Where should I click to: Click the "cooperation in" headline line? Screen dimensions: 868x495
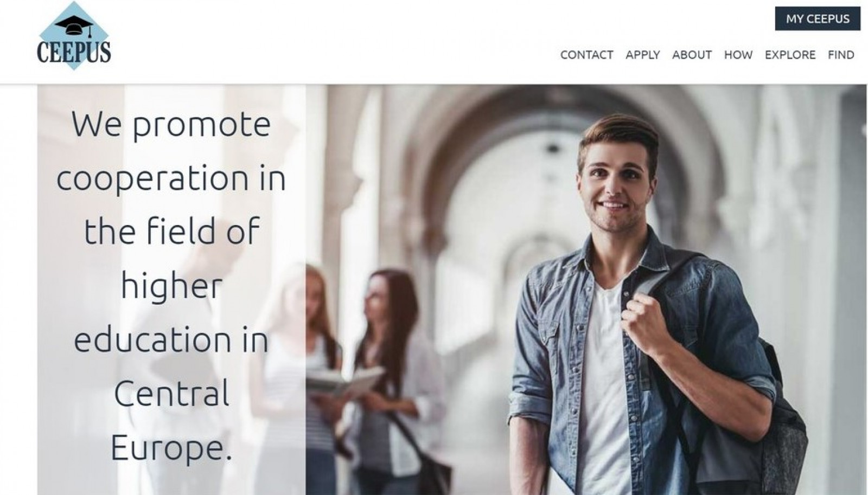click(x=171, y=179)
